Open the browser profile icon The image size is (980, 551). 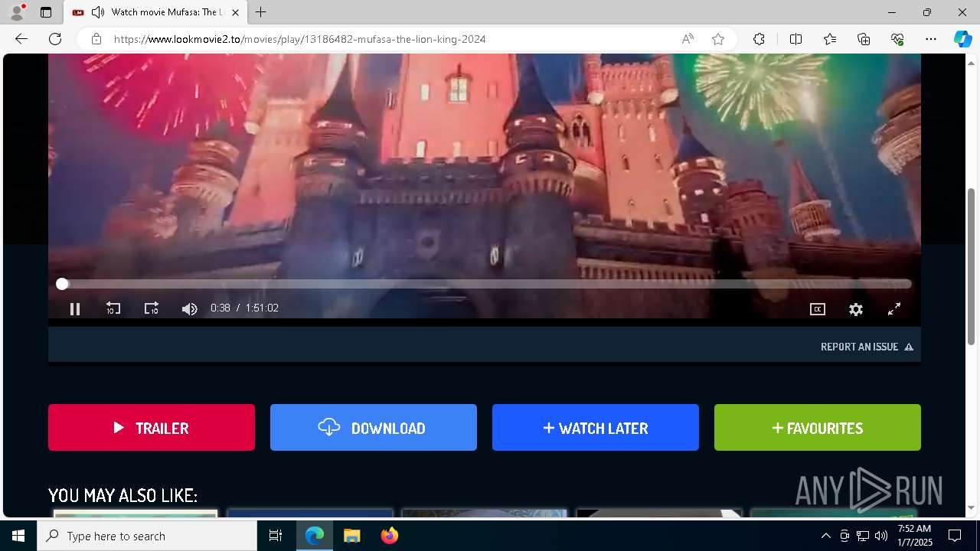tap(16, 12)
